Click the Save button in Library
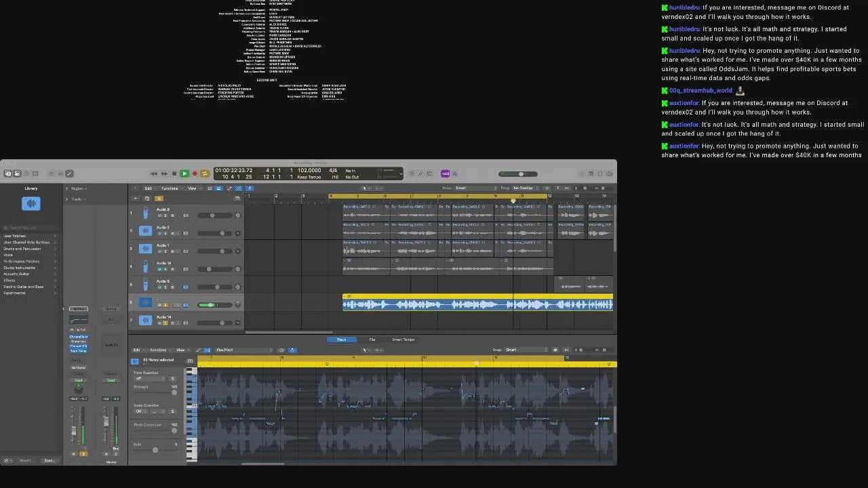This screenshot has width=868, height=488. pos(49,461)
